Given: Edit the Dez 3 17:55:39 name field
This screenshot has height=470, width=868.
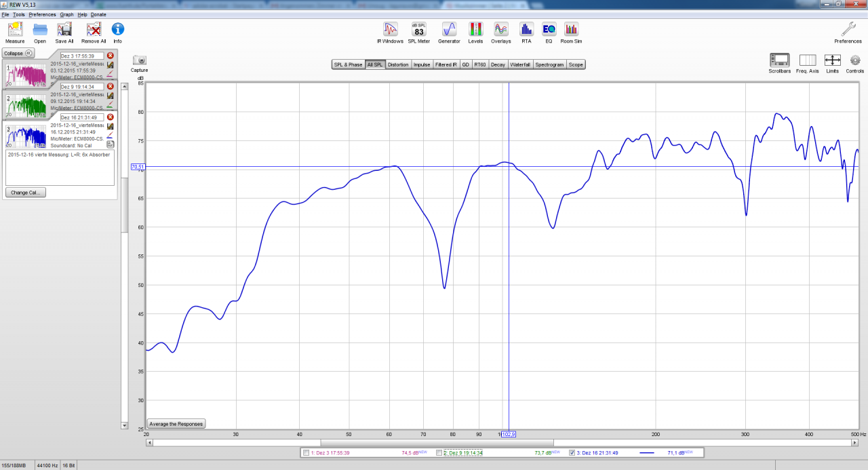Looking at the screenshot, I should click(82, 56).
